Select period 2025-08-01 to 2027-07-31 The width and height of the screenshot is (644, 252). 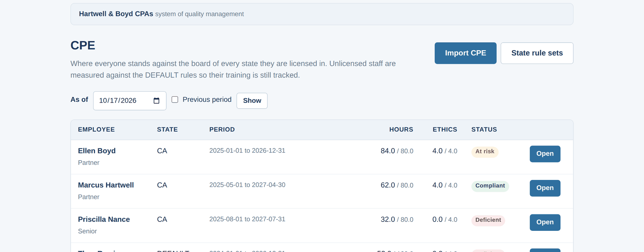click(x=247, y=219)
